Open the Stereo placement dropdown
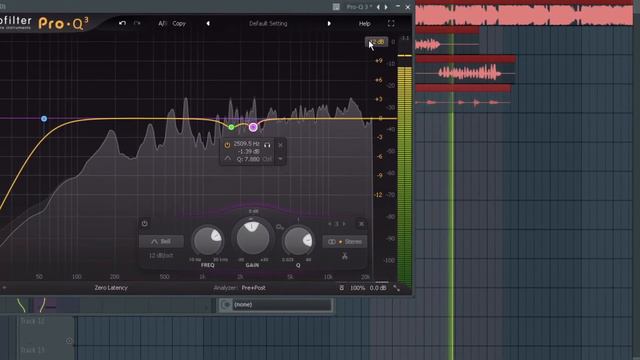This screenshot has height=360, width=640. (x=344, y=242)
